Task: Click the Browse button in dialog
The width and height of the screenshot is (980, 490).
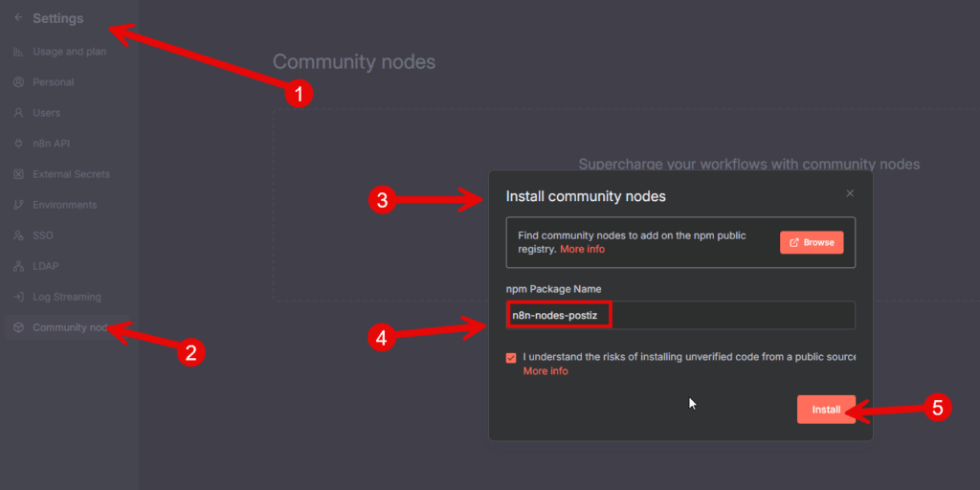Action: tap(812, 242)
